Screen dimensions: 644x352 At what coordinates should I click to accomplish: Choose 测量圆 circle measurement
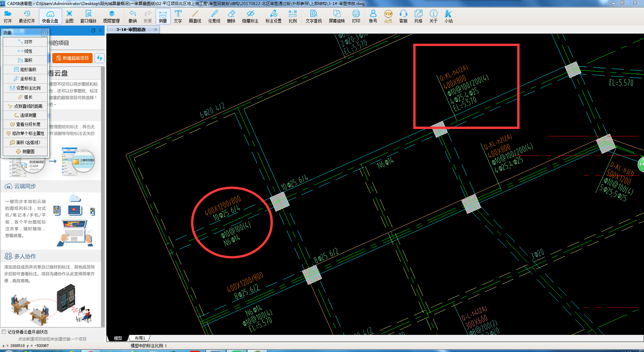[25, 151]
